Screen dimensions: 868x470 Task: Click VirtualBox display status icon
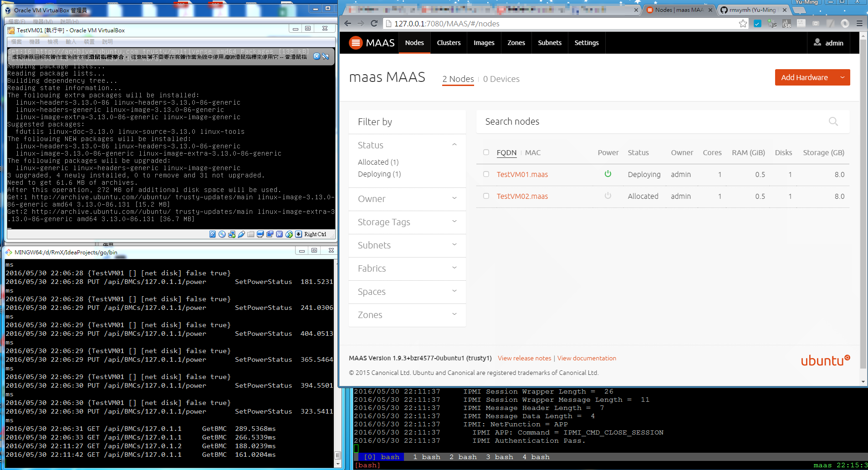point(260,234)
